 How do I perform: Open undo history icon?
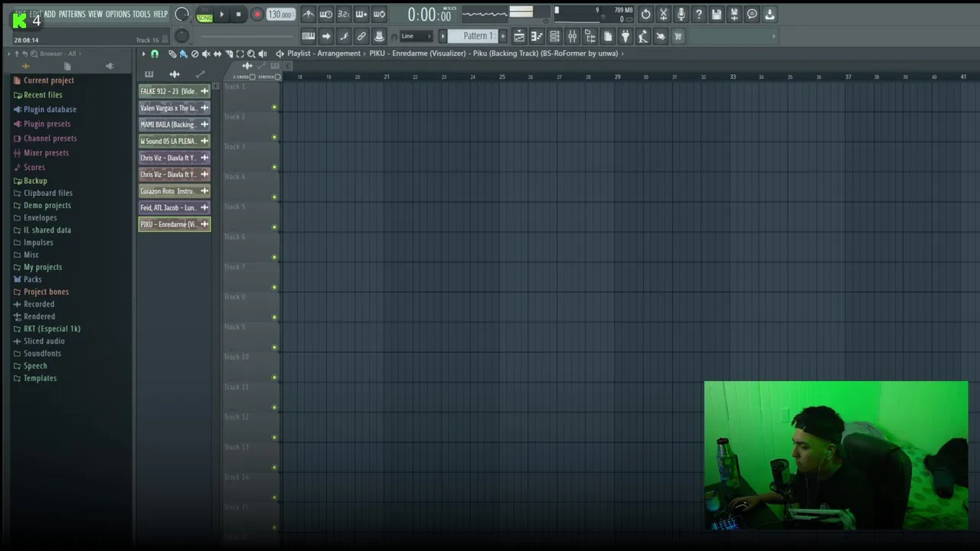pos(645,14)
